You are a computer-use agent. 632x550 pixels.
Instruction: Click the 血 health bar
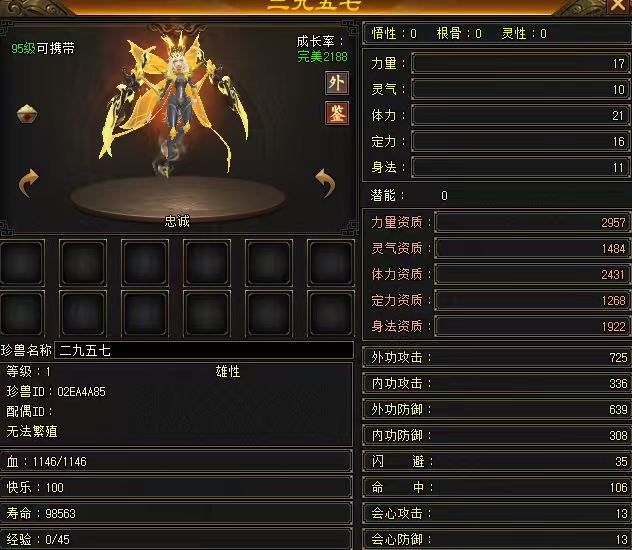pyautogui.click(x=177, y=461)
